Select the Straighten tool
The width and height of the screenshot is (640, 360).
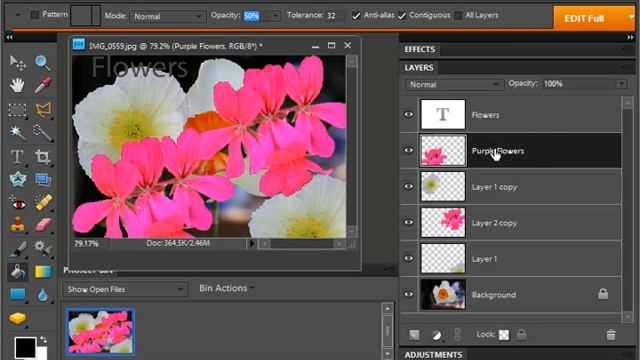pyautogui.click(x=43, y=180)
